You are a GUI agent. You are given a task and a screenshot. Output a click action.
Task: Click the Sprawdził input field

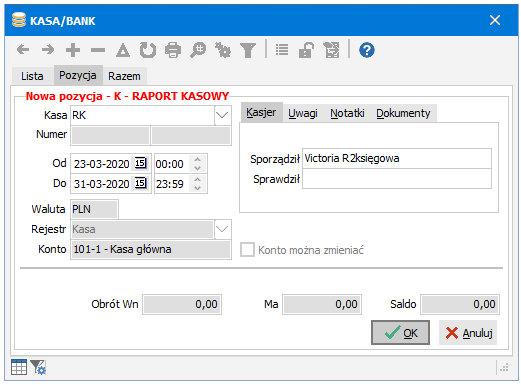396,179
